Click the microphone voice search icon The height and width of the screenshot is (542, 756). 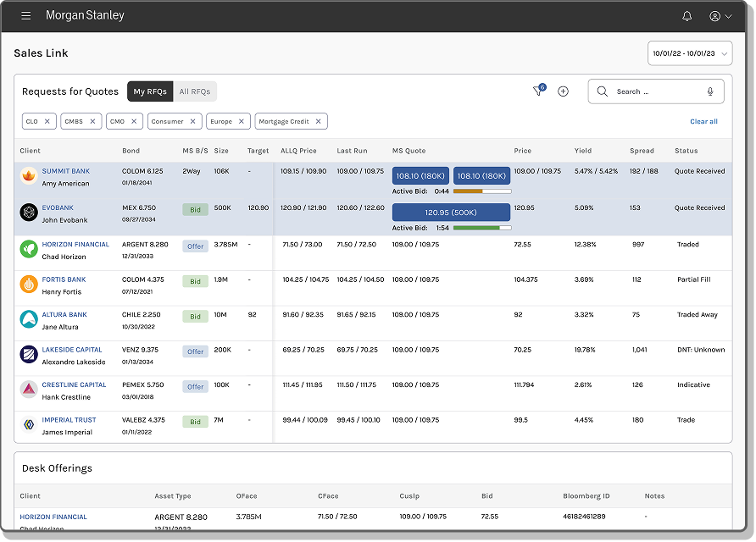coord(710,91)
